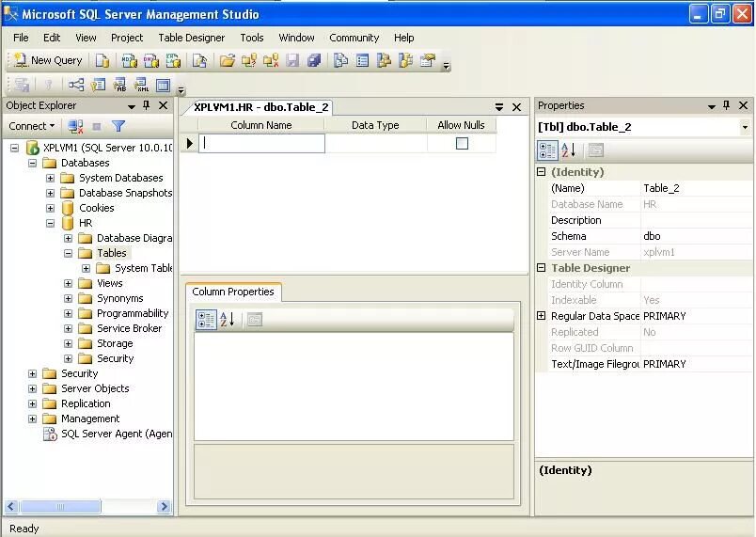Open the Community menu
The height and width of the screenshot is (537, 756).
354,38
